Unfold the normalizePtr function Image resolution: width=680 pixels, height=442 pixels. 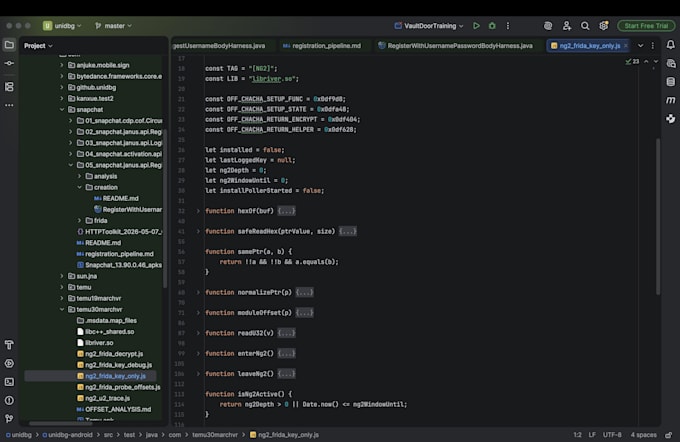point(198,292)
